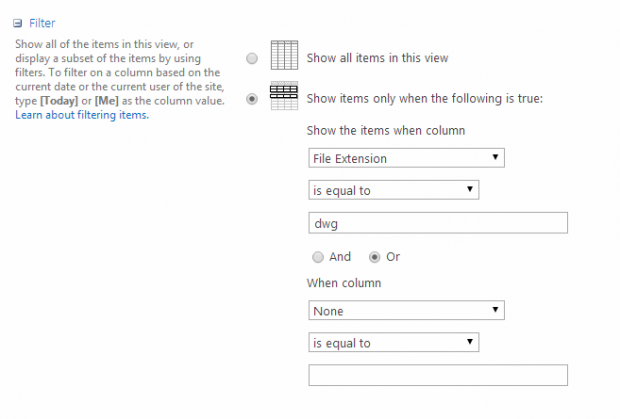Select the Show items only when radio button

point(252,98)
